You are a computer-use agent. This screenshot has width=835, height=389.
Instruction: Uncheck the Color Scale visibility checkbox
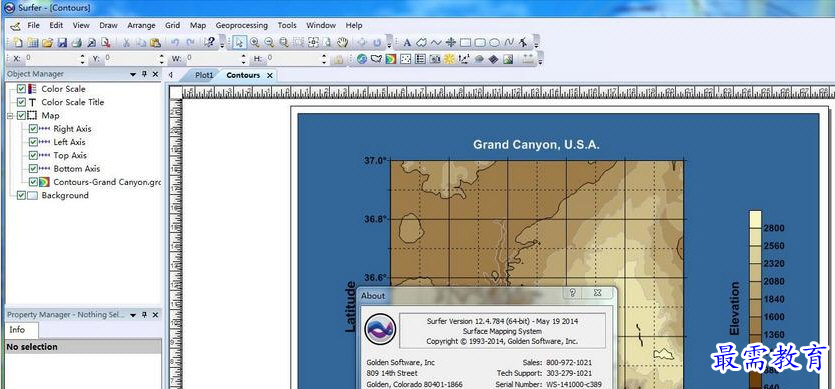(21, 89)
